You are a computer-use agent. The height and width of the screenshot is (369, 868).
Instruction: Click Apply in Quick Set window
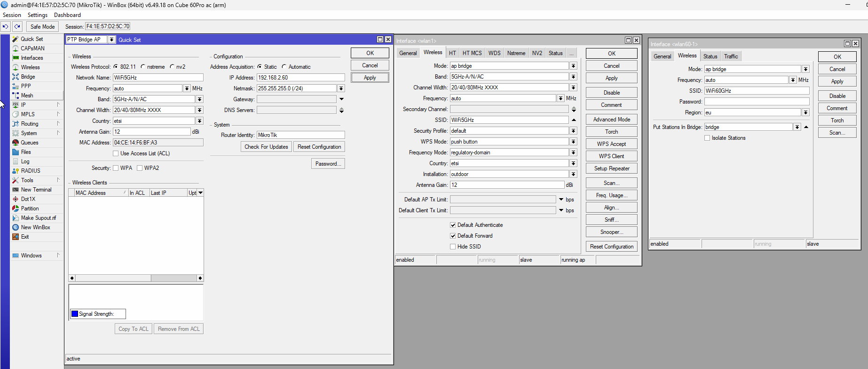(x=370, y=78)
